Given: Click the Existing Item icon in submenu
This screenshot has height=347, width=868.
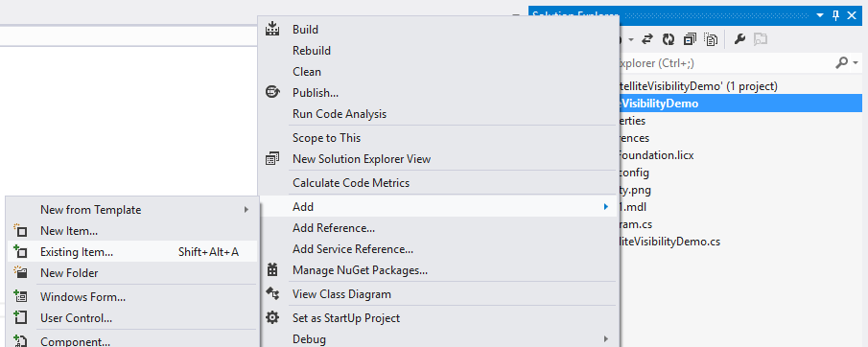Looking at the screenshot, I should click(x=20, y=251).
